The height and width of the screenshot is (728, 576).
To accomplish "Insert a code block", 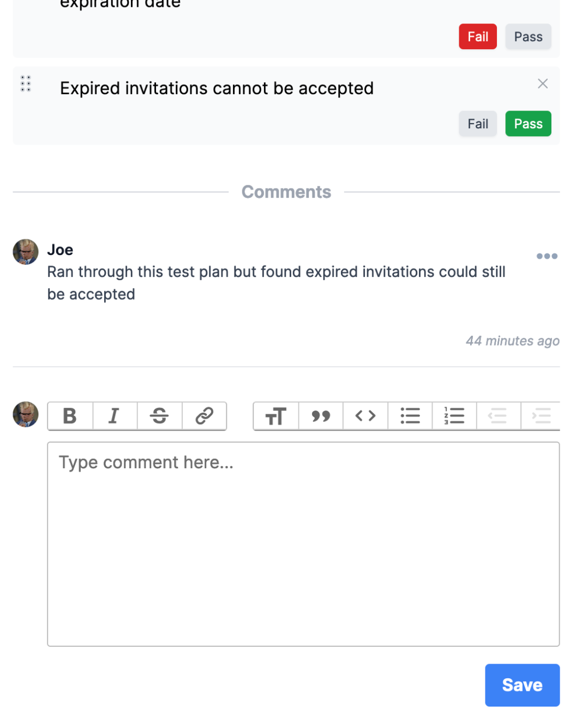I will [x=365, y=416].
